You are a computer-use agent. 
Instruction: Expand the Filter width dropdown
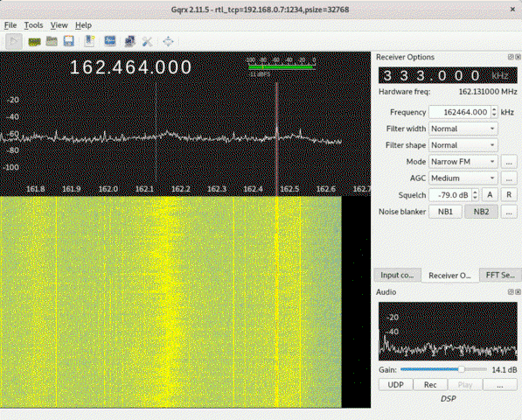[463, 129]
